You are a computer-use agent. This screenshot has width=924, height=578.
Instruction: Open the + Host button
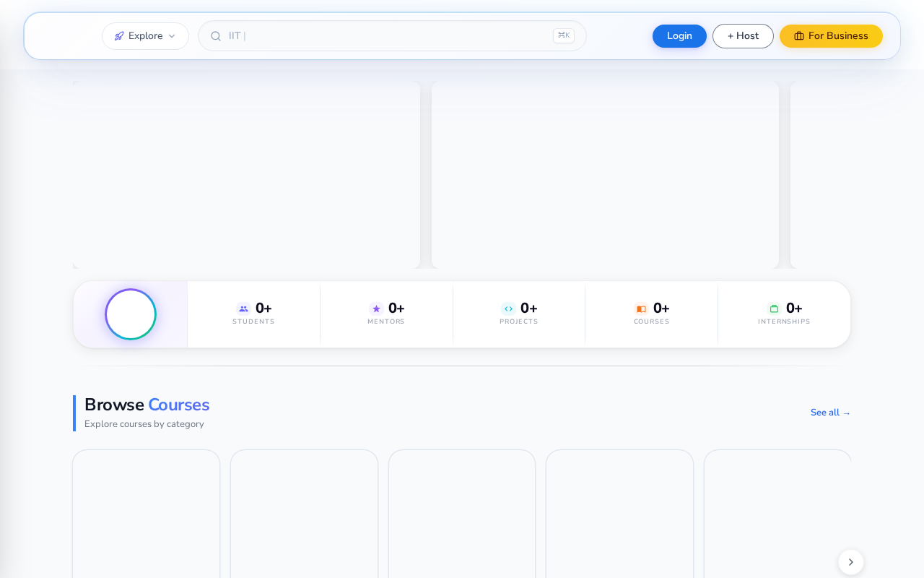tap(743, 36)
